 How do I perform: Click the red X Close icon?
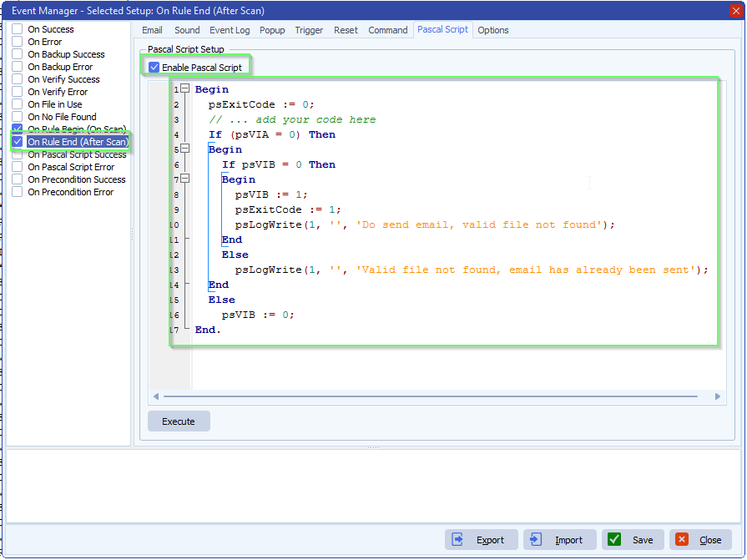682,539
